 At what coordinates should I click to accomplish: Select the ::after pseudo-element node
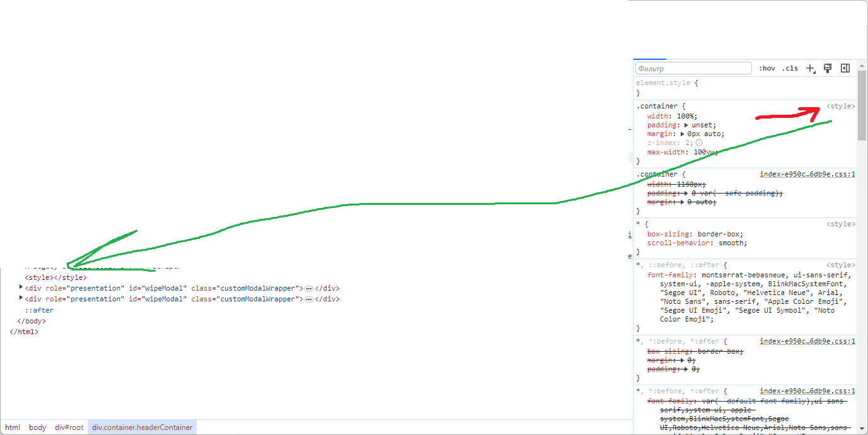(39, 310)
